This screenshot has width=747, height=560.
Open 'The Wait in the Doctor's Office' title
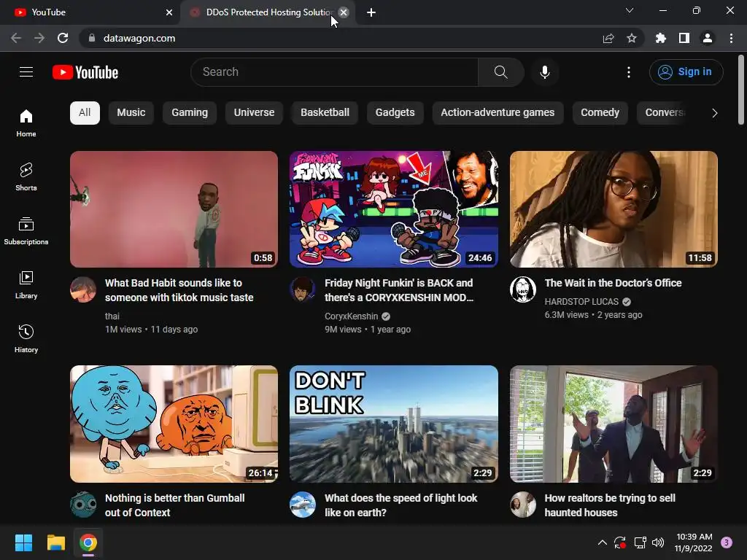tap(613, 283)
